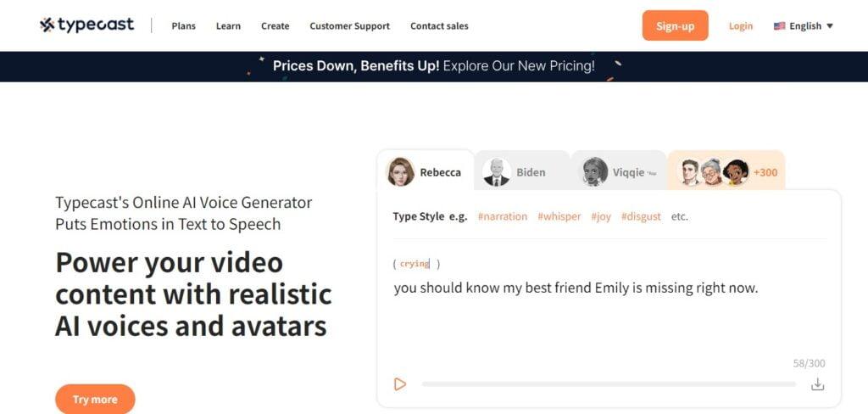Insert the #whisper style tag
This screenshot has width=868, height=414.
tap(559, 216)
